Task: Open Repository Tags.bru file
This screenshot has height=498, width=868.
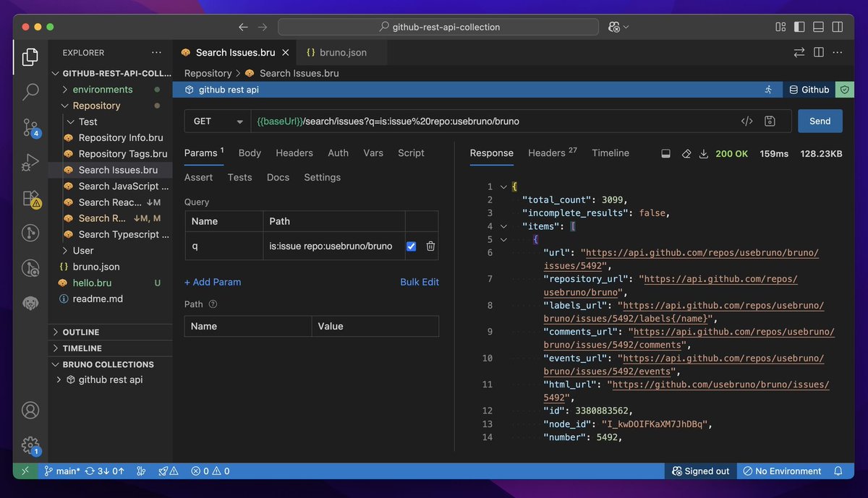Action: pos(122,153)
